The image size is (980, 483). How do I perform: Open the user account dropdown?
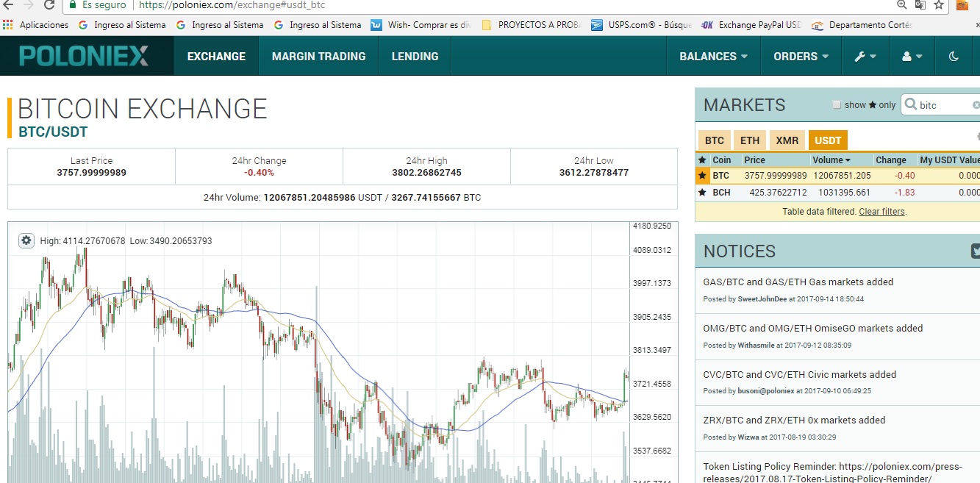point(912,56)
